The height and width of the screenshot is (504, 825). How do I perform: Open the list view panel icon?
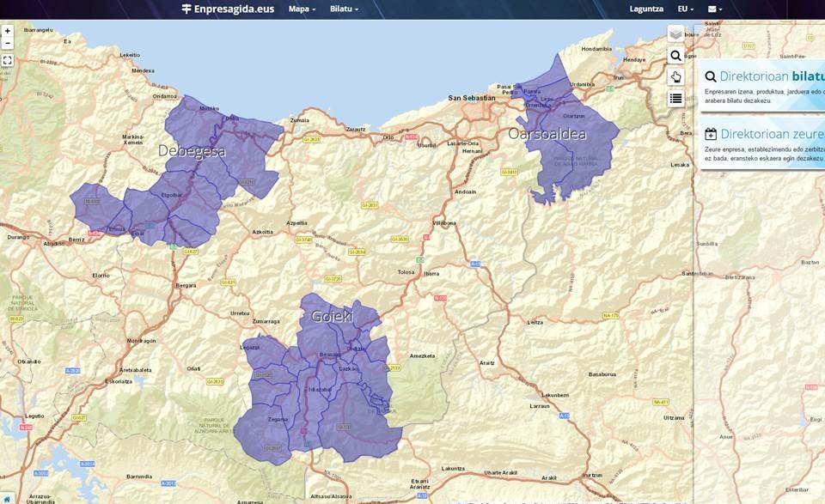pos(675,98)
